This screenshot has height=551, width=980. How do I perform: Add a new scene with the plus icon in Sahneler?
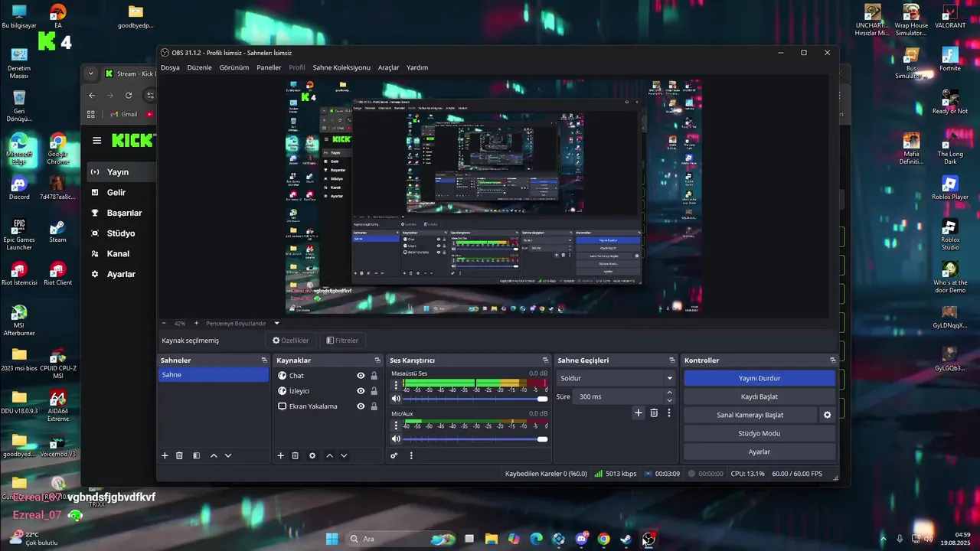pos(165,455)
